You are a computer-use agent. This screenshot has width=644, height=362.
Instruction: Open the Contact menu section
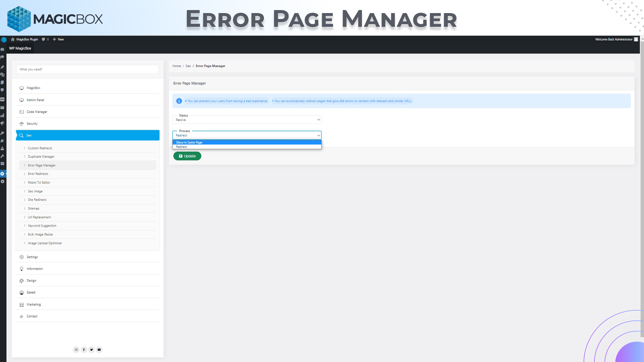coord(88,316)
